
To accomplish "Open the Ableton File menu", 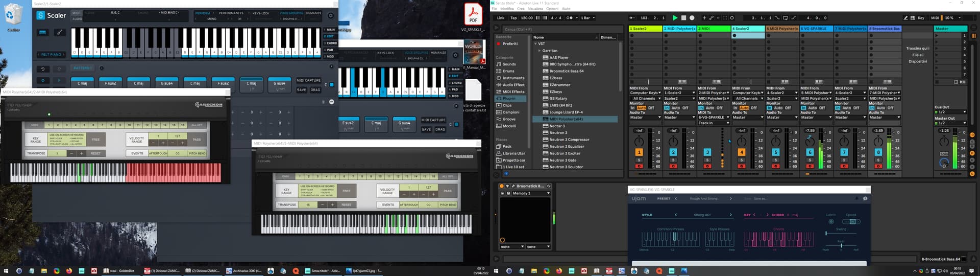I will click(x=494, y=9).
